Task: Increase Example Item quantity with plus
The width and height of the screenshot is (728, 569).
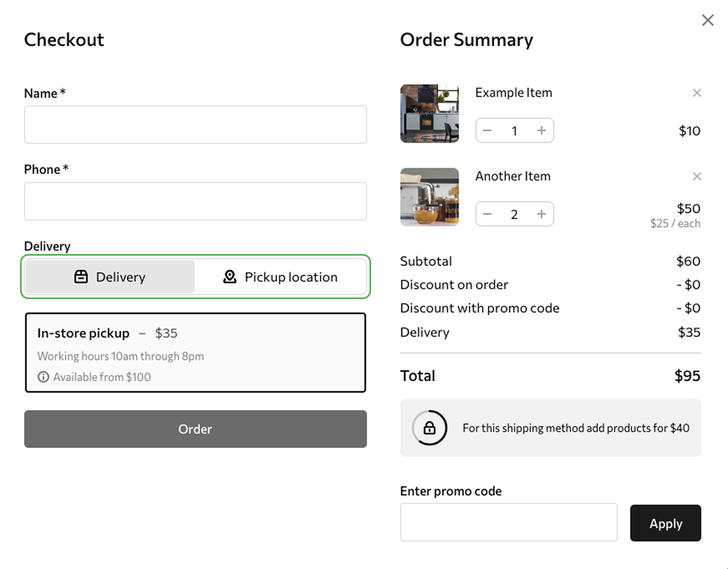Action: coord(542,130)
